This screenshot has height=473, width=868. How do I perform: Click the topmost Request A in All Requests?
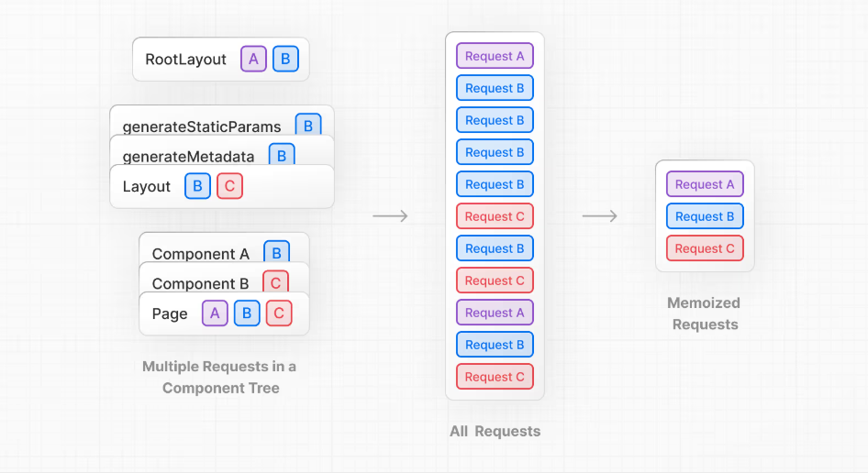[x=495, y=56]
